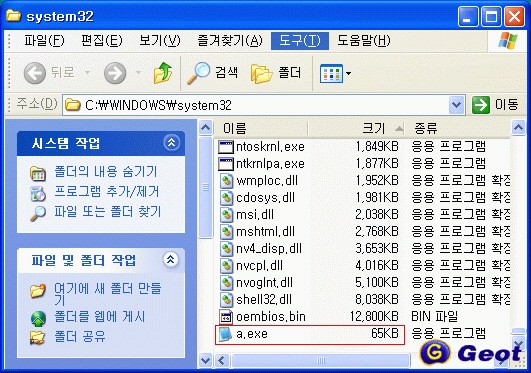Click the Back arrow toolbar icon
The height and width of the screenshot is (373, 531).
(35, 73)
